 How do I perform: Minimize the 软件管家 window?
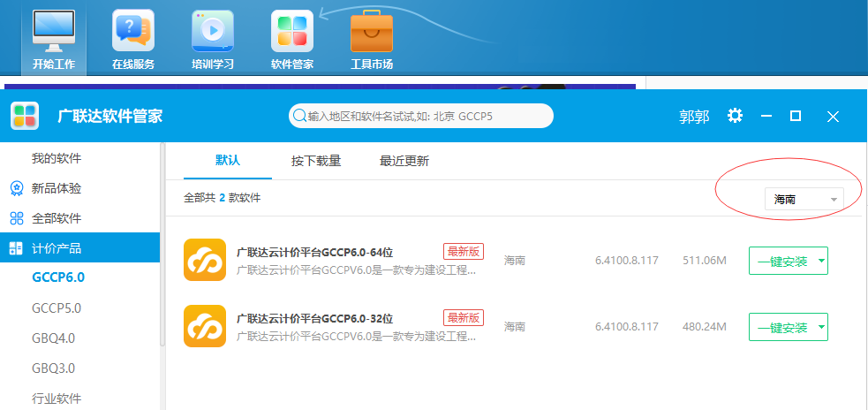pyautogui.click(x=766, y=116)
